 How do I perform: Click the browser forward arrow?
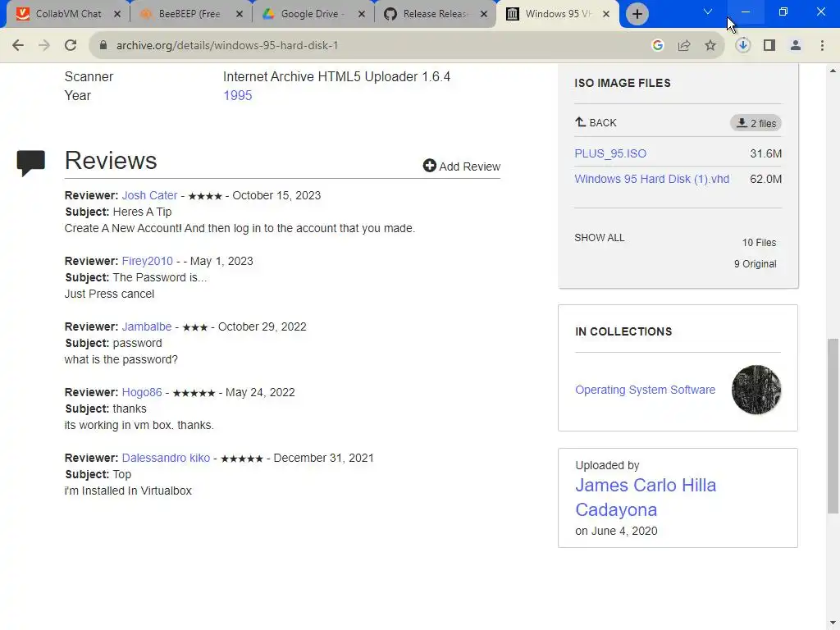44,46
